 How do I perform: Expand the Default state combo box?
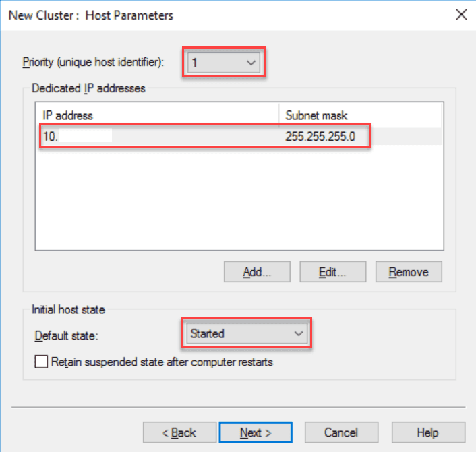[247, 333]
